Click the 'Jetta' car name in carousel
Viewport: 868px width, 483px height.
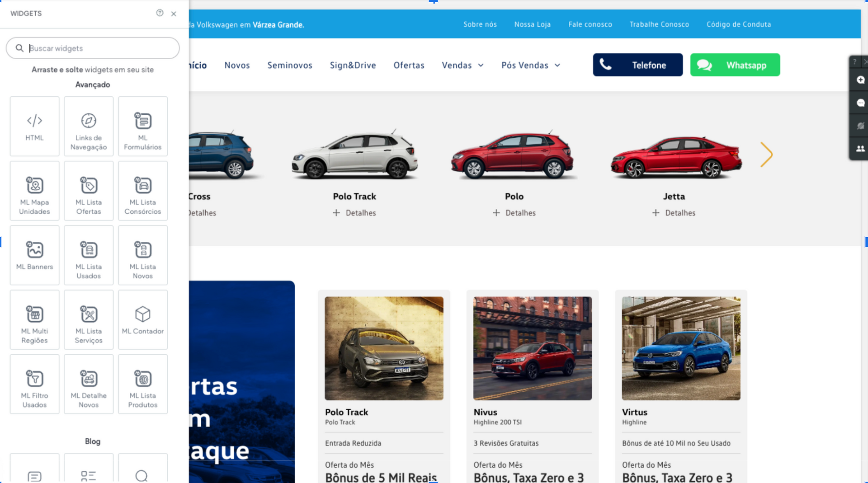[674, 197]
